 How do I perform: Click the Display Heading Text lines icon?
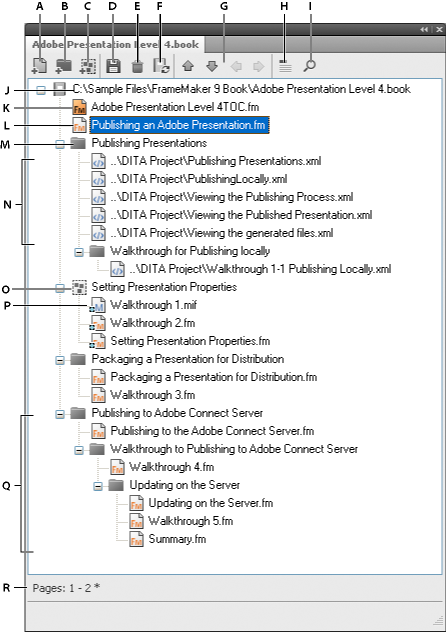click(x=285, y=67)
